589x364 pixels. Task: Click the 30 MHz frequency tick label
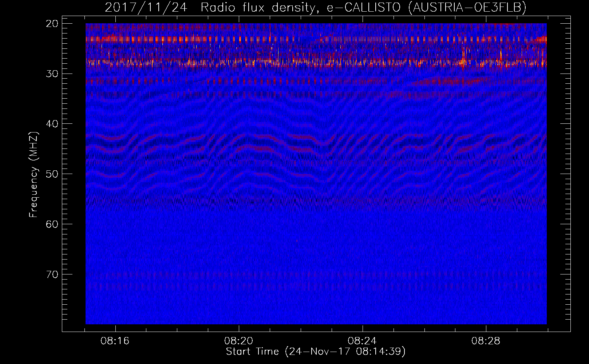52,74
